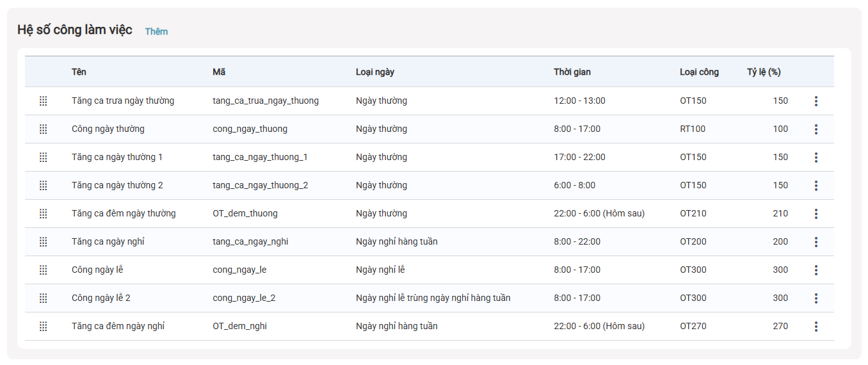Click the Thời gian column header
The image size is (868, 365).
572,72
